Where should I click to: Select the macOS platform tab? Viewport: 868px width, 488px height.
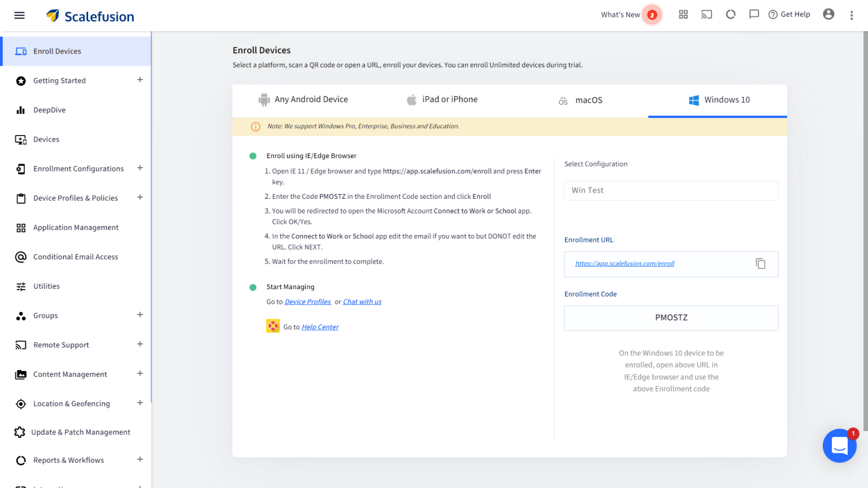point(580,101)
